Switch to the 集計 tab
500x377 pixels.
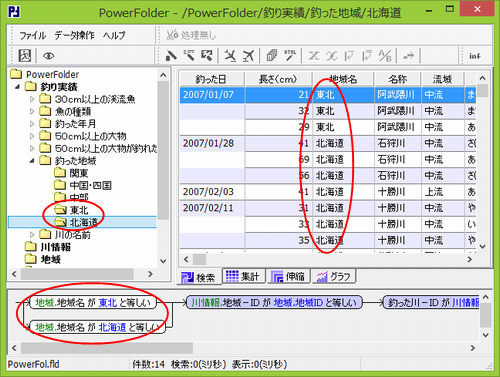pyautogui.click(x=243, y=276)
